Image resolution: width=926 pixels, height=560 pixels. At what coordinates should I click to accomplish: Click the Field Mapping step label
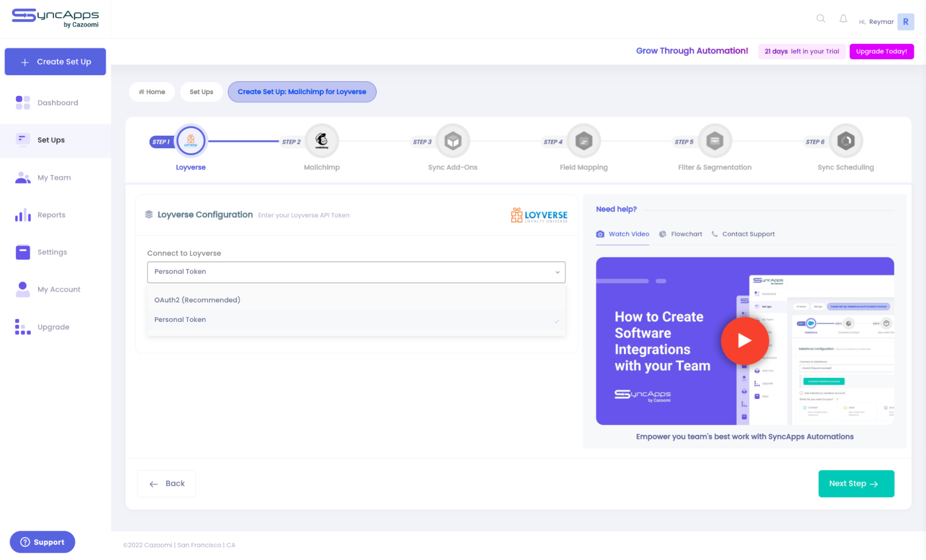583,167
